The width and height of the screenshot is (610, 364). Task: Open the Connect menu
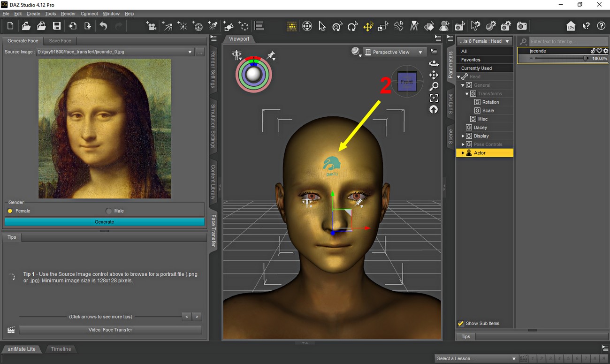tap(89, 14)
